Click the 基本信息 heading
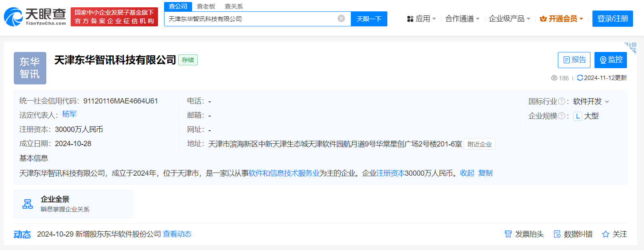This screenshot has width=644, height=250. 34,158
